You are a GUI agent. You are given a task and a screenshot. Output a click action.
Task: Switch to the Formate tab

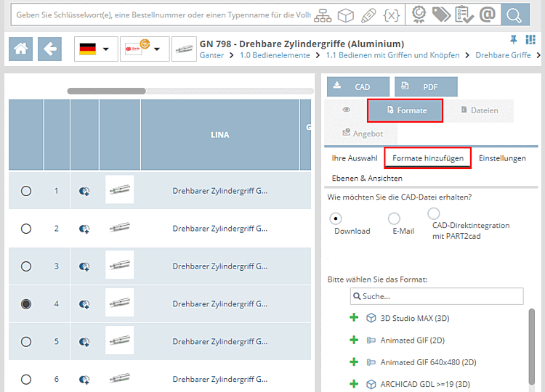pyautogui.click(x=405, y=110)
